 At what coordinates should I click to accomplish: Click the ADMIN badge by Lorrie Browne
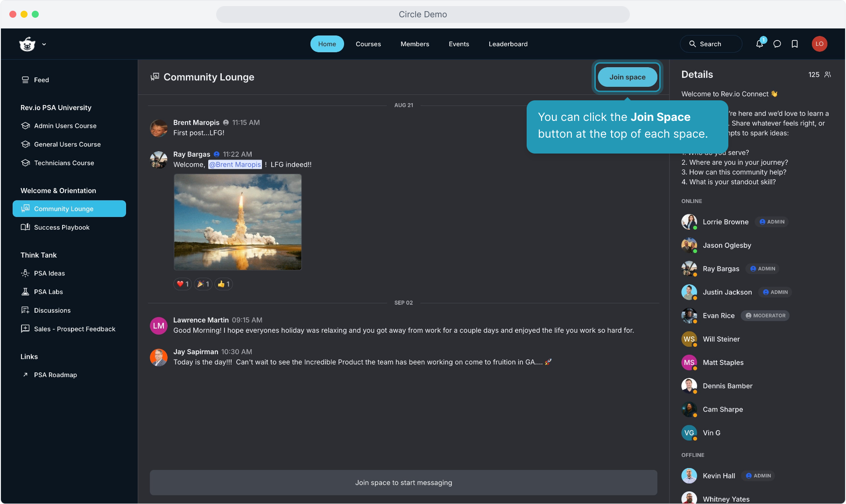[772, 222]
